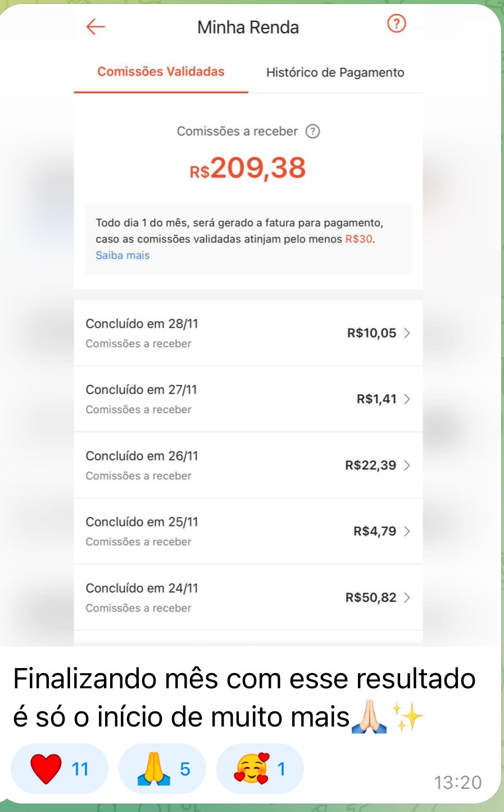Open Histórico de Pagamento tab
This screenshot has height=812, width=504.
click(335, 73)
